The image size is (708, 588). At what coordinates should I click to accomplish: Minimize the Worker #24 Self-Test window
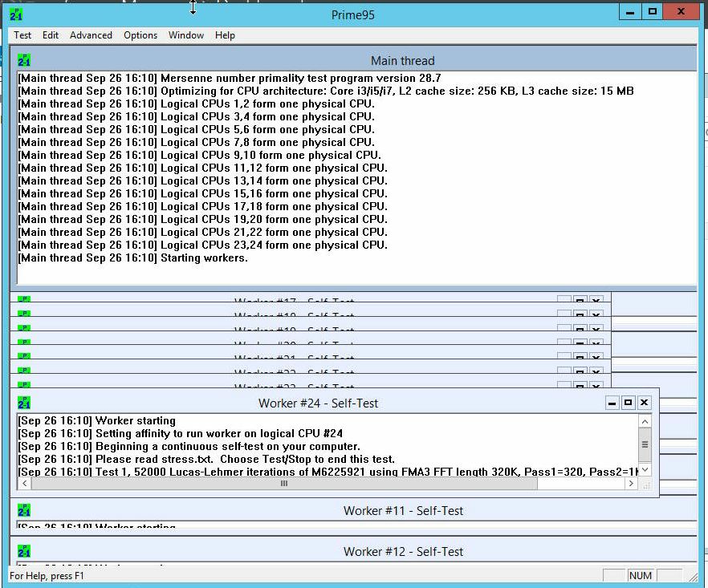[x=612, y=403]
